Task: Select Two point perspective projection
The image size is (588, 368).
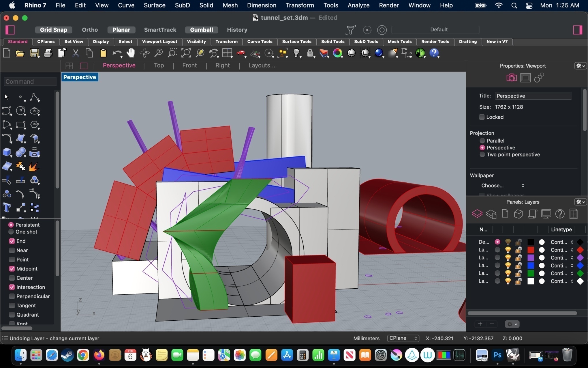Action: coord(482,154)
